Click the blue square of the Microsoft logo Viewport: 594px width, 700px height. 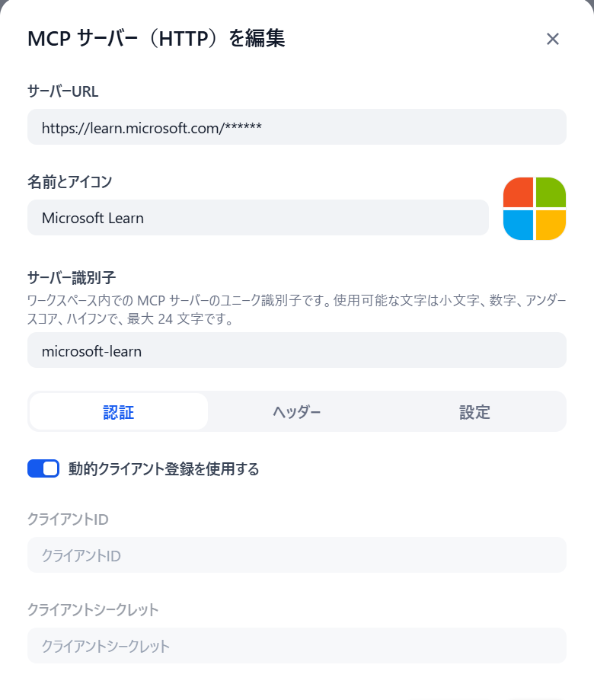(518, 225)
